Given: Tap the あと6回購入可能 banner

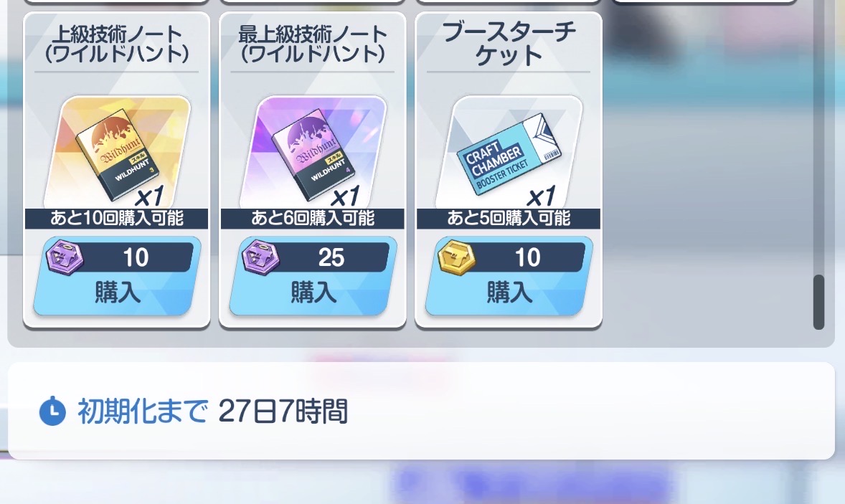Looking at the screenshot, I should click(x=313, y=218).
